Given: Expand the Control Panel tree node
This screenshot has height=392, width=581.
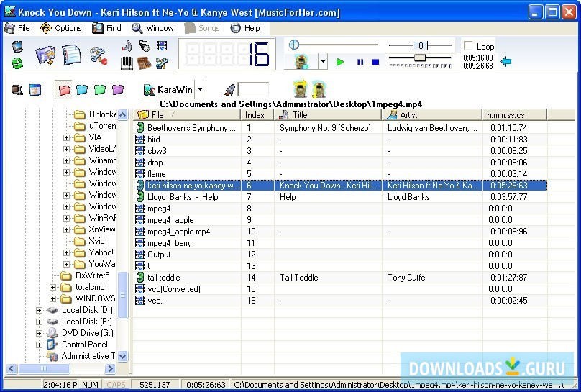Looking at the screenshot, I should pos(39,345).
